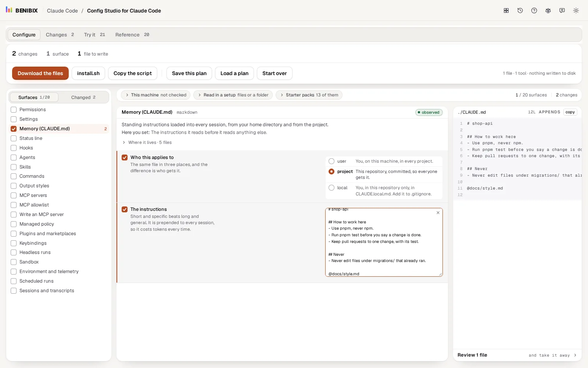Click the install.sh button
Screen dimensions: 588x368
click(x=88, y=73)
